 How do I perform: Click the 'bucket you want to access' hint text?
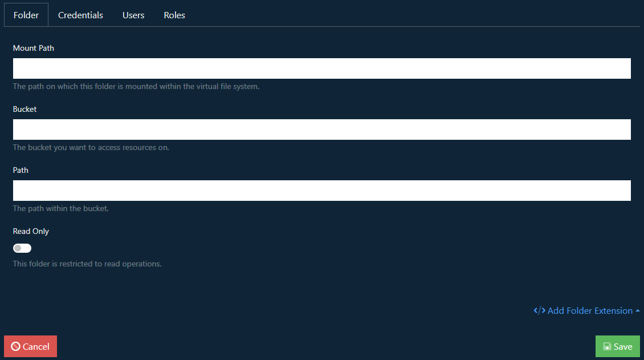(x=91, y=148)
